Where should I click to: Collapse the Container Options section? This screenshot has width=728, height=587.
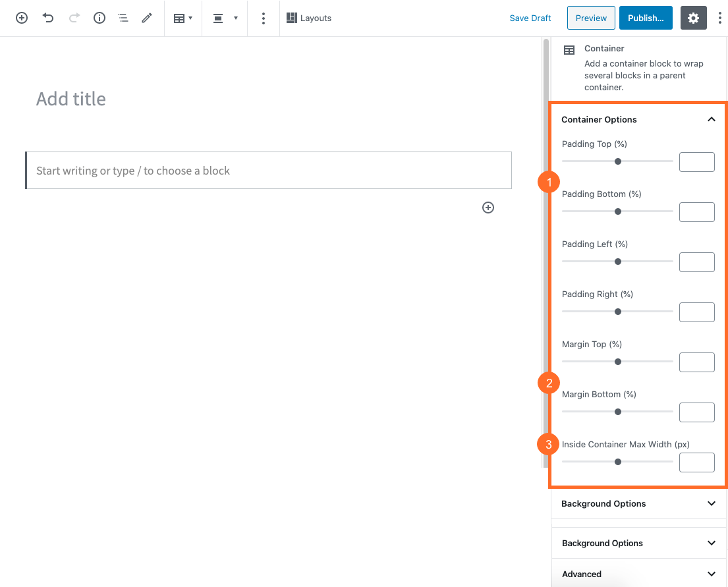pyautogui.click(x=711, y=119)
